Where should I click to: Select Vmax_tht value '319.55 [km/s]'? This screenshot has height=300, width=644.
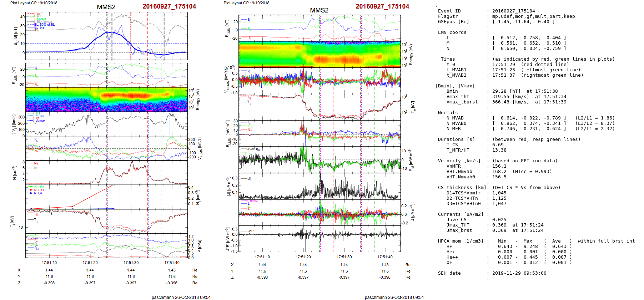coord(510,97)
